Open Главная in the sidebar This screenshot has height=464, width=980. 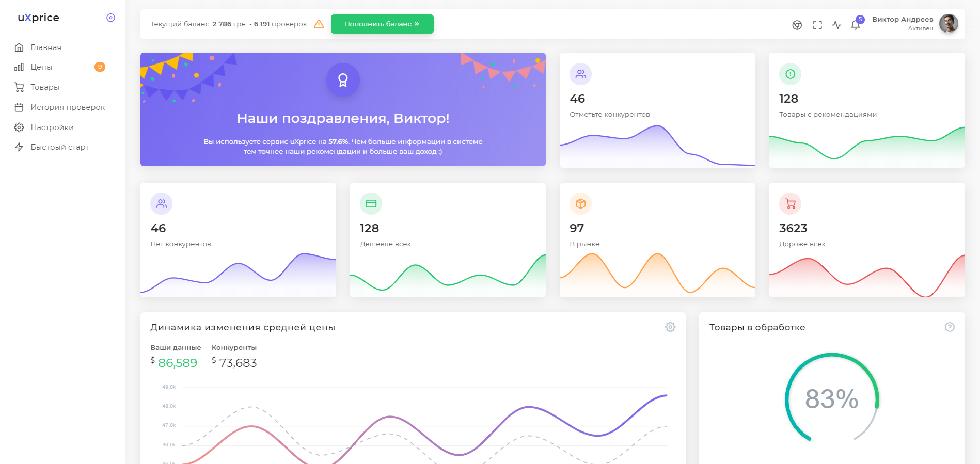click(x=46, y=47)
